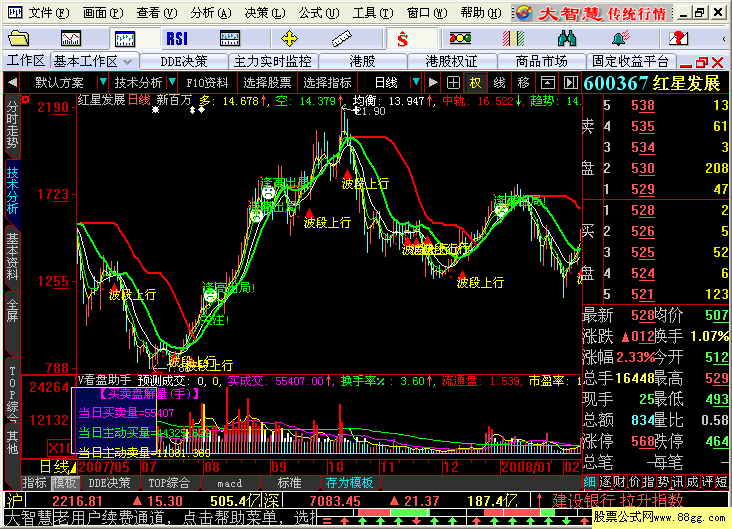Click the red dollar sign toolbar icon
The image size is (732, 529).
click(402, 39)
